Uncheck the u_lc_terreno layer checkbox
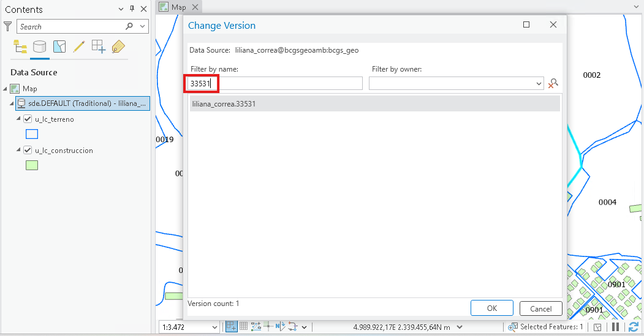Screen dimensions: 644x336 coord(28,119)
